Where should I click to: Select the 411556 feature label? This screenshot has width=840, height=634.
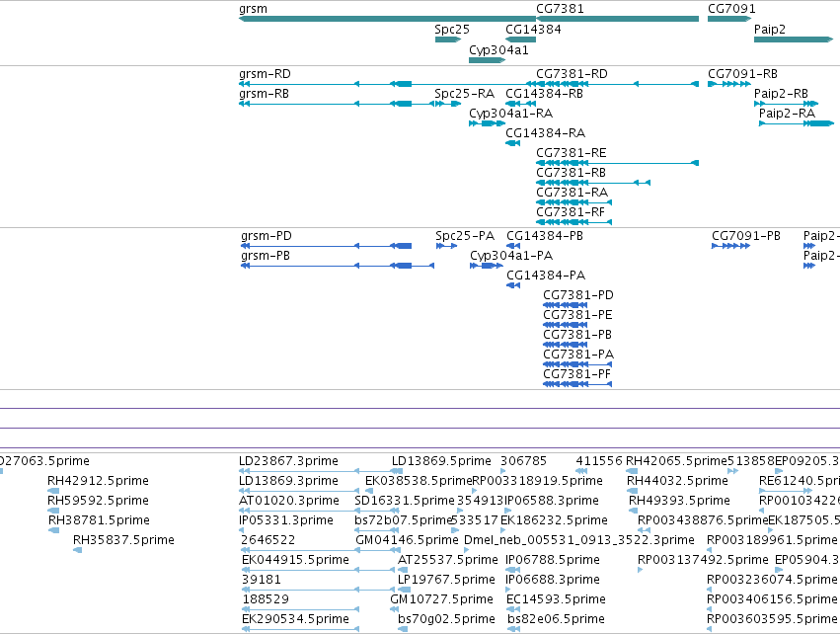(x=599, y=461)
